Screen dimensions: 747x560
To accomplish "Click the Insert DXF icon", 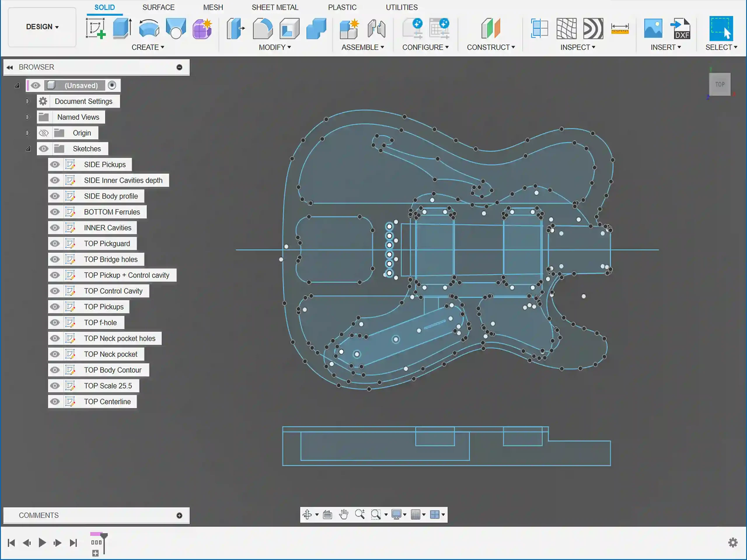I will (x=680, y=28).
